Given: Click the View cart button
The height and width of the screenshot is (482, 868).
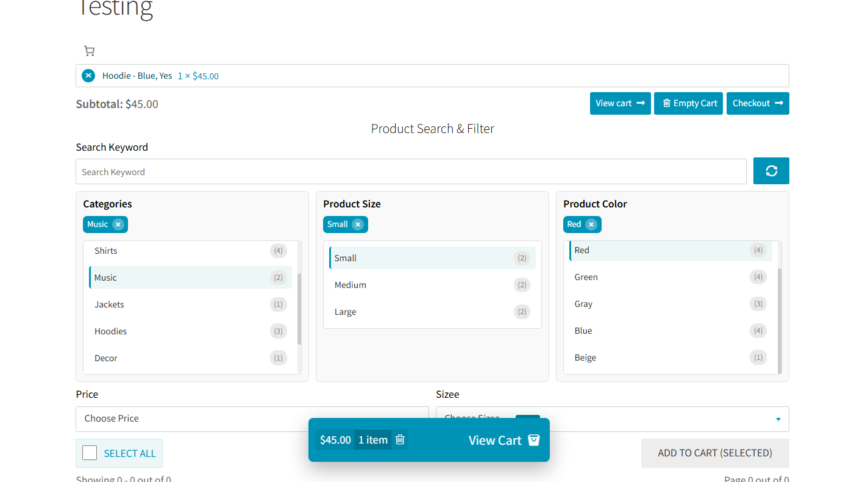Looking at the screenshot, I should 620,103.
